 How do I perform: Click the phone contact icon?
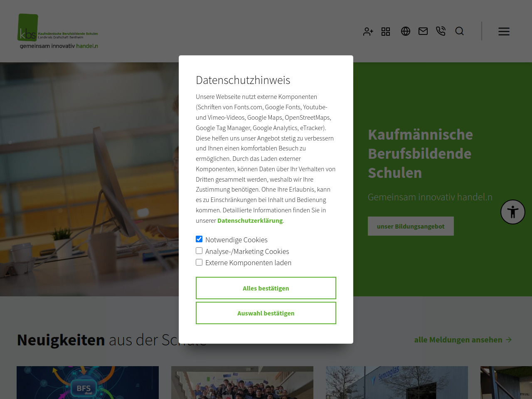tap(441, 31)
